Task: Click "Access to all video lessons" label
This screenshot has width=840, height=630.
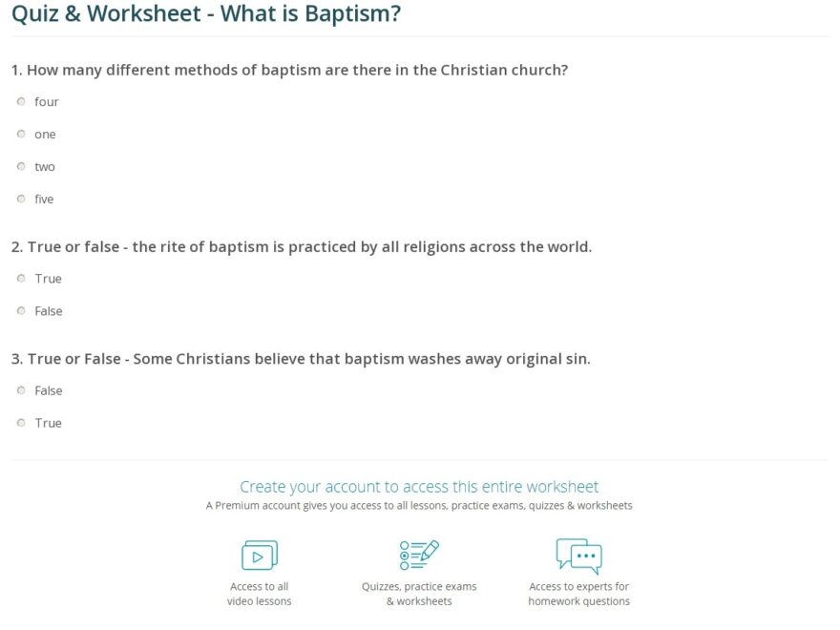Action: 259,593
